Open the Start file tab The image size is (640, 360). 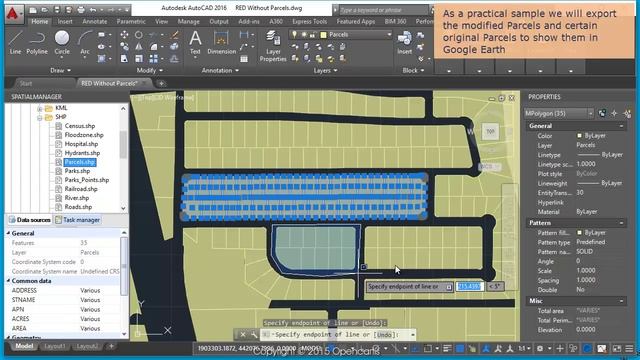click(x=26, y=83)
